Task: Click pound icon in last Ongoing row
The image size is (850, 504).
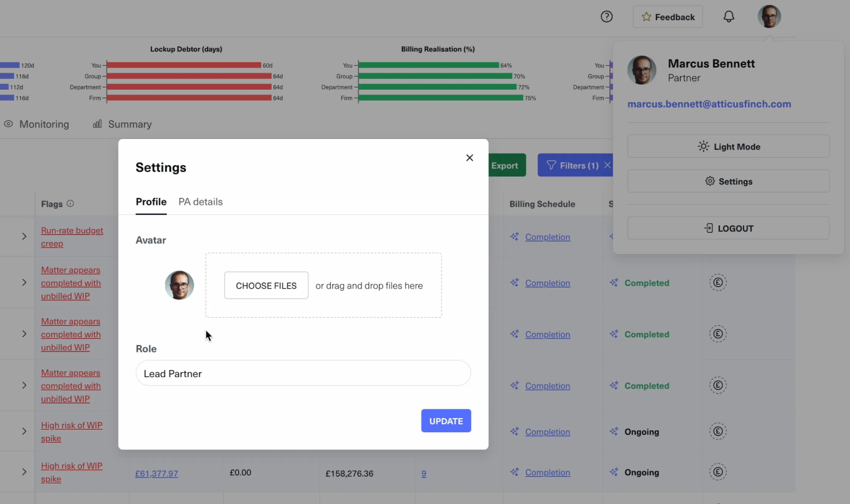Action: 718,472
